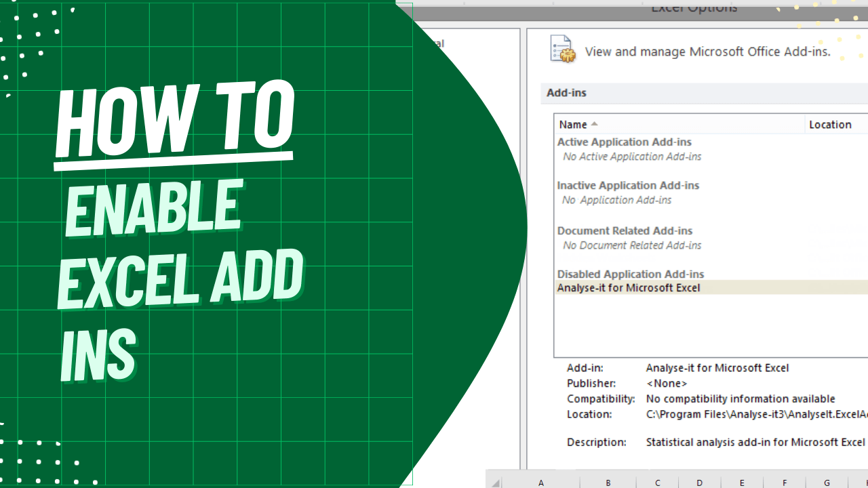The image size is (868, 488).
Task: Click the Document Related Add-ins heading
Action: [x=625, y=230]
